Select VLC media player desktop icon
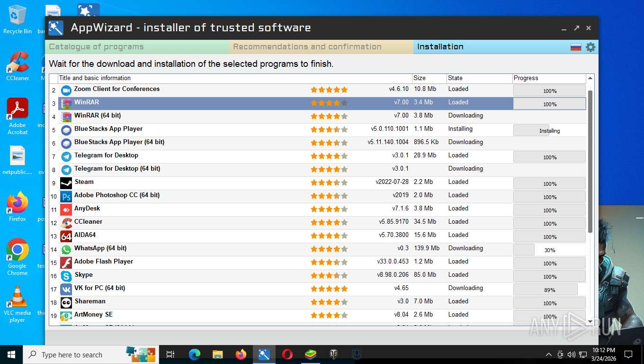Image resolution: width=644 pixels, height=364 pixels. [18, 304]
